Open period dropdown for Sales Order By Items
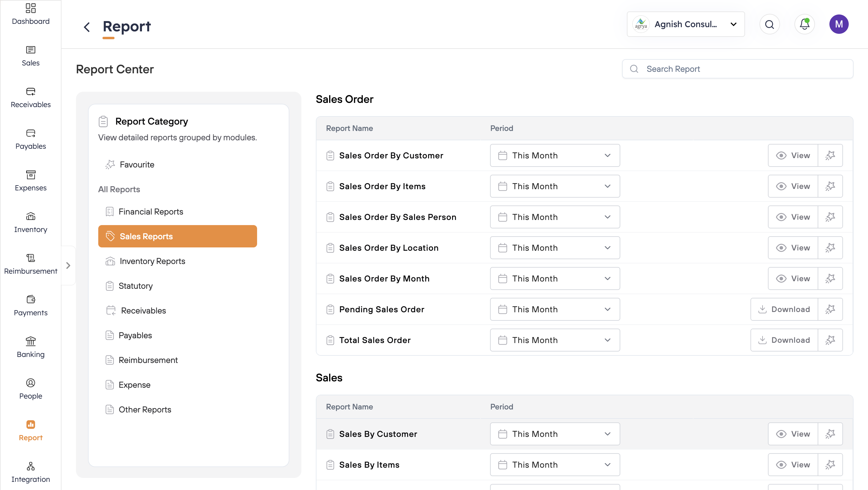Viewport: 868px width, 490px height. [555, 186]
